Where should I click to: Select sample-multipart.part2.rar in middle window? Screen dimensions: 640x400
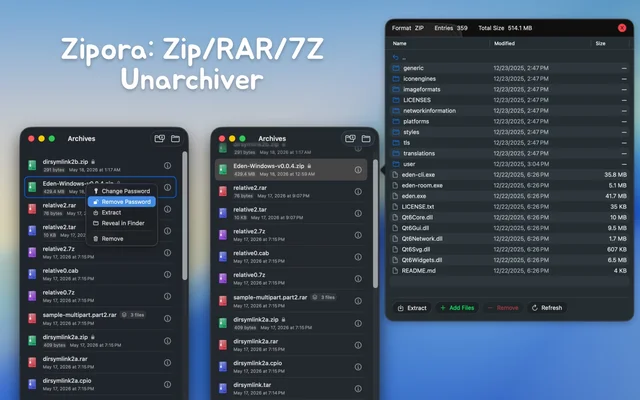(291, 301)
